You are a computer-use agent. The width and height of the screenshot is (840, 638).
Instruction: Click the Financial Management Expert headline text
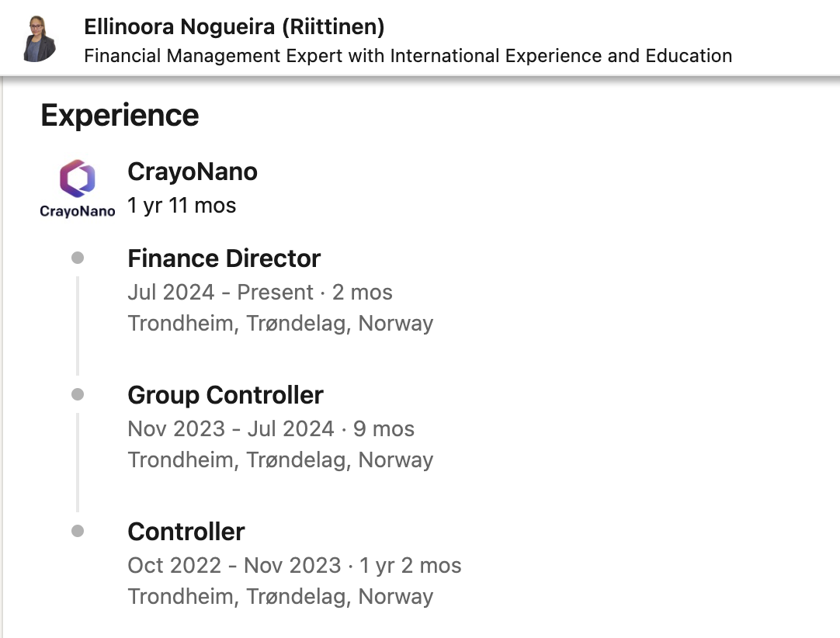[x=408, y=56]
